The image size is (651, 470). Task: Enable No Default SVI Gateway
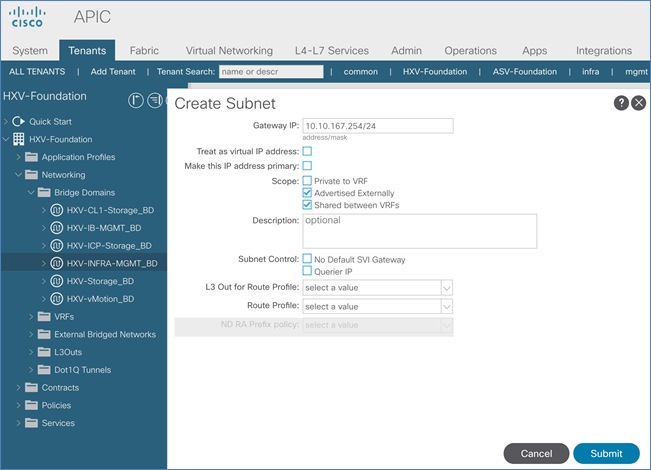pyautogui.click(x=307, y=259)
